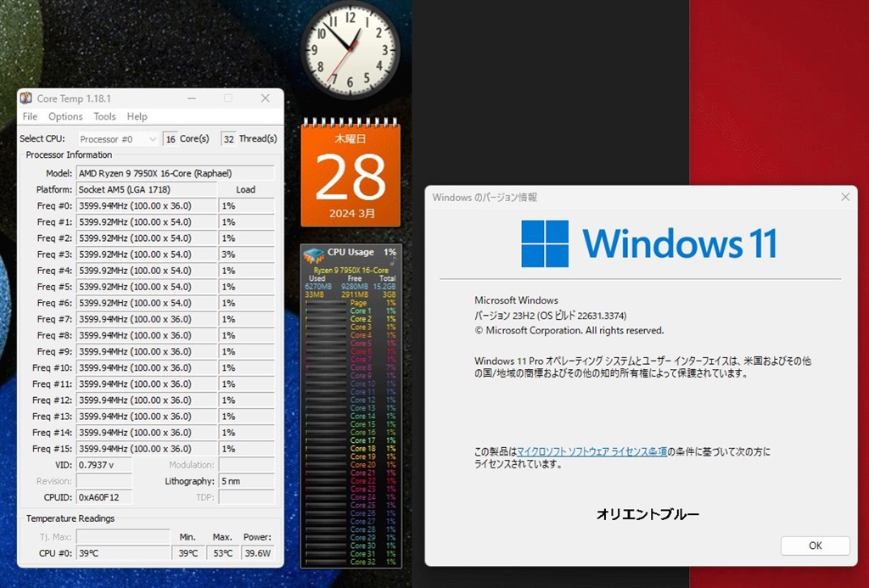Viewport: 869px width, 588px height.
Task: Open the Microsoft software license terms link
Action: pos(591,451)
